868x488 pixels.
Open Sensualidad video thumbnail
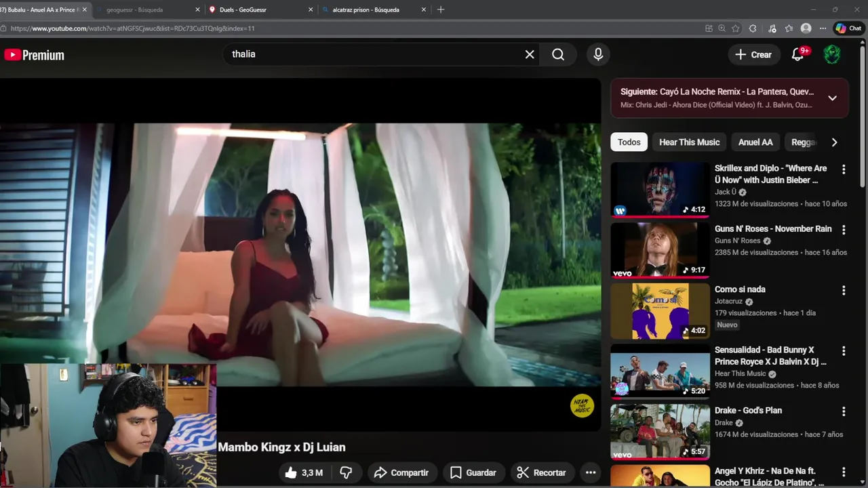point(660,371)
